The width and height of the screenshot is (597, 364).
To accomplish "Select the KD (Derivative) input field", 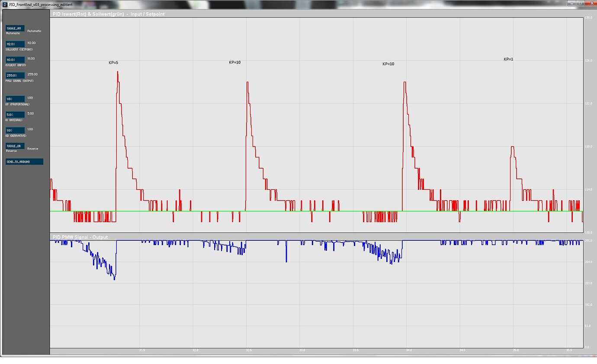I will (15, 130).
